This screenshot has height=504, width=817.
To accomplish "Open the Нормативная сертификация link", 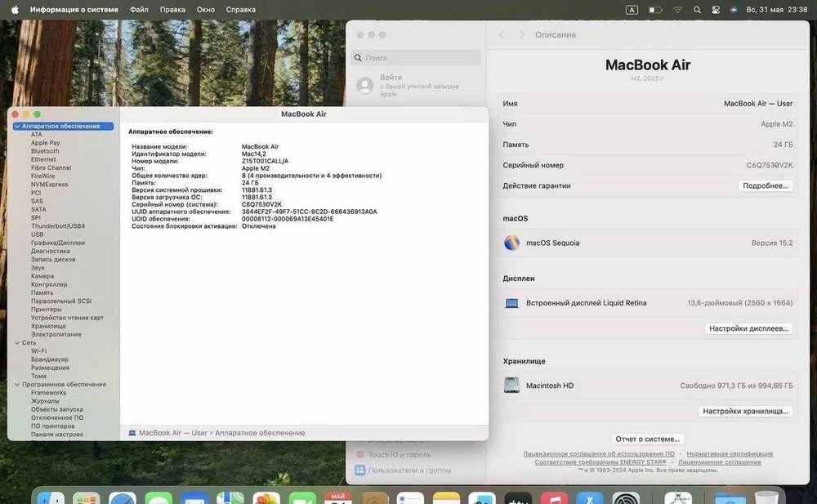I will (730, 454).
